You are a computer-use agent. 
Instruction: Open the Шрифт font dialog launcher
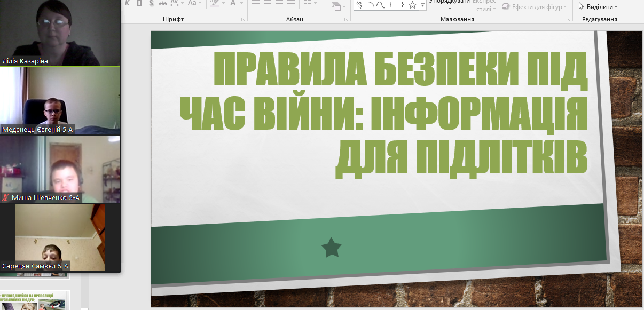[243, 20]
